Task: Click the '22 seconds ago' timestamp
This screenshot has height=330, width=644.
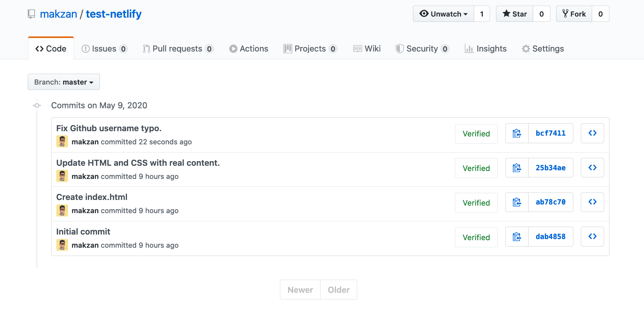Action: click(x=165, y=142)
